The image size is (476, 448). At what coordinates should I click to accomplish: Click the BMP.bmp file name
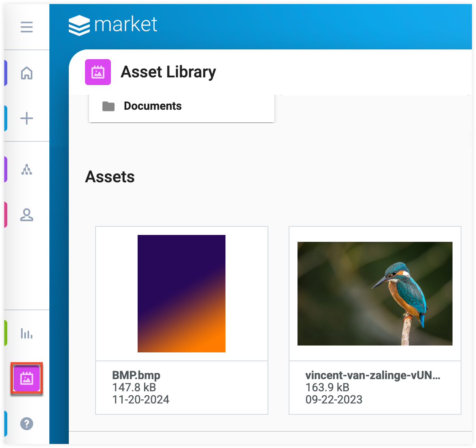point(136,375)
